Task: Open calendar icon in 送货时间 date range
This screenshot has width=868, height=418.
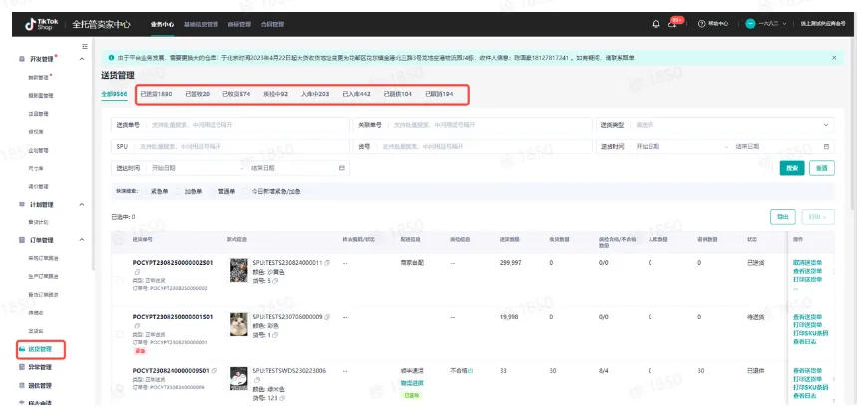Action: pos(826,147)
